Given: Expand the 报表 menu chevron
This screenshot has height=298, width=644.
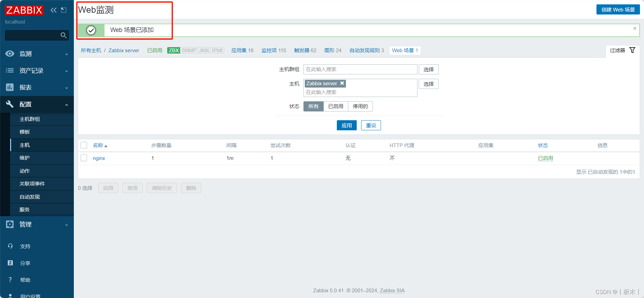Looking at the screenshot, I should point(66,88).
